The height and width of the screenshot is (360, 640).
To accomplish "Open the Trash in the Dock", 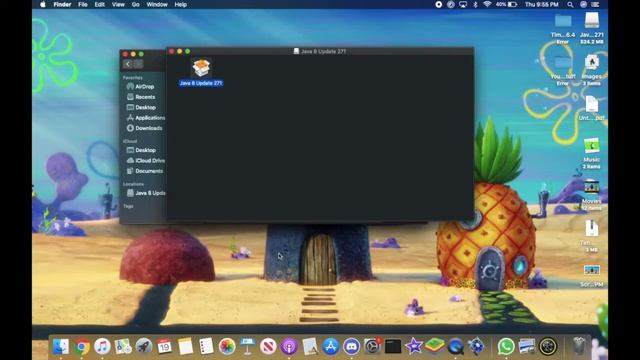I will pos(578,347).
